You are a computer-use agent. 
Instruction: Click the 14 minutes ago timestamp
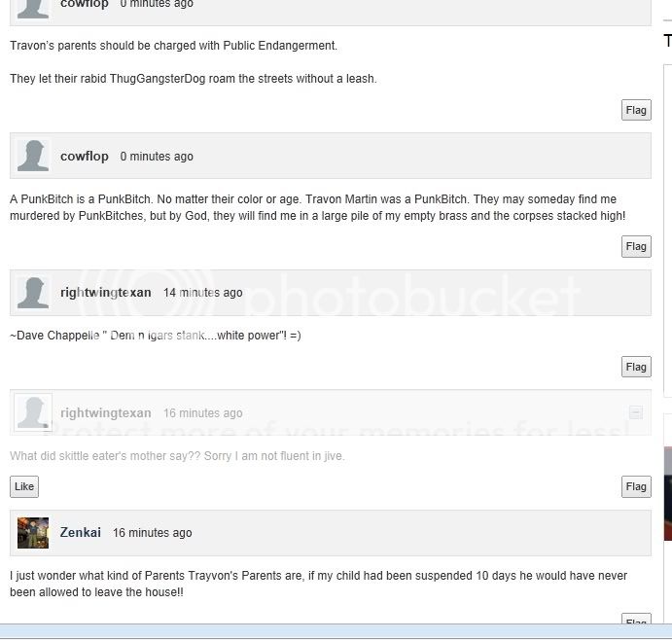(202, 293)
